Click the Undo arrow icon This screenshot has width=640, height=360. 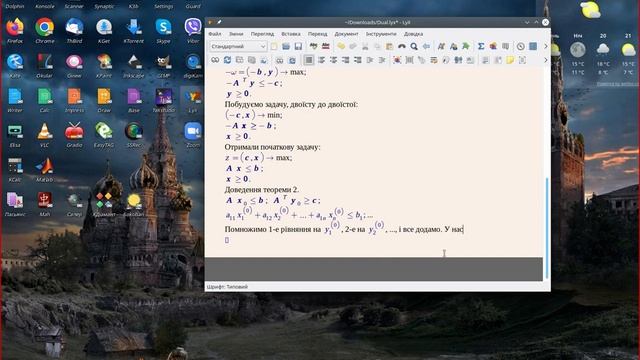coord(341,47)
